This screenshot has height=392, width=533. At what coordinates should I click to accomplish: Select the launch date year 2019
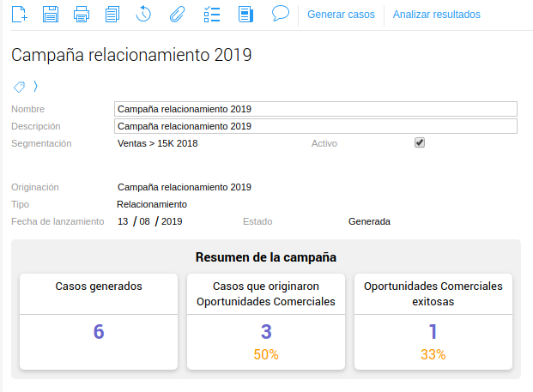(172, 221)
